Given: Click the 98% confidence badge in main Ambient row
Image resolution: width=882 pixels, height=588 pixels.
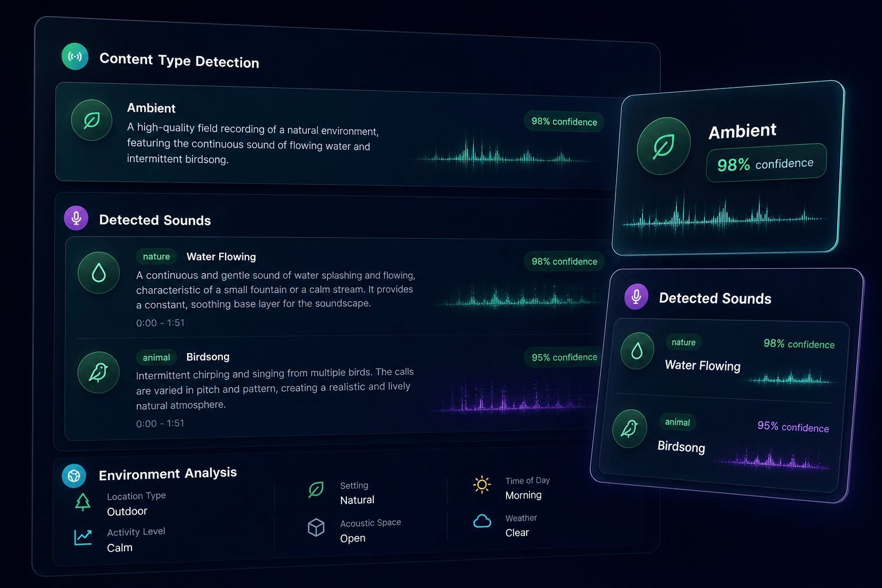Looking at the screenshot, I should click(x=564, y=122).
